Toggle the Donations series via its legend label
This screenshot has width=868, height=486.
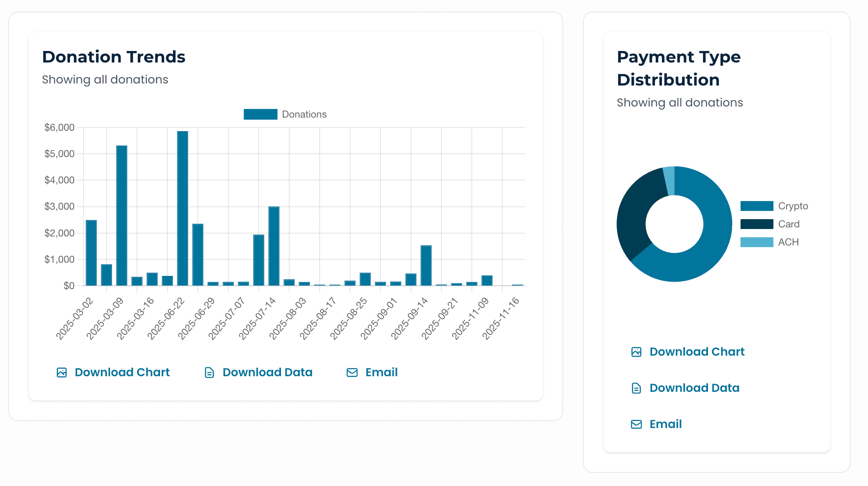click(x=304, y=114)
